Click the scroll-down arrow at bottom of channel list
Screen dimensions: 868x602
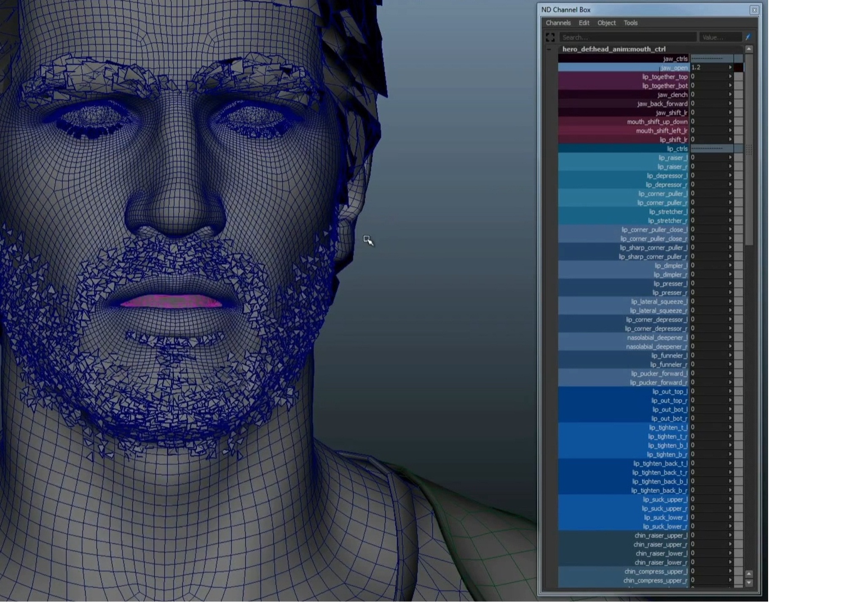(x=749, y=583)
